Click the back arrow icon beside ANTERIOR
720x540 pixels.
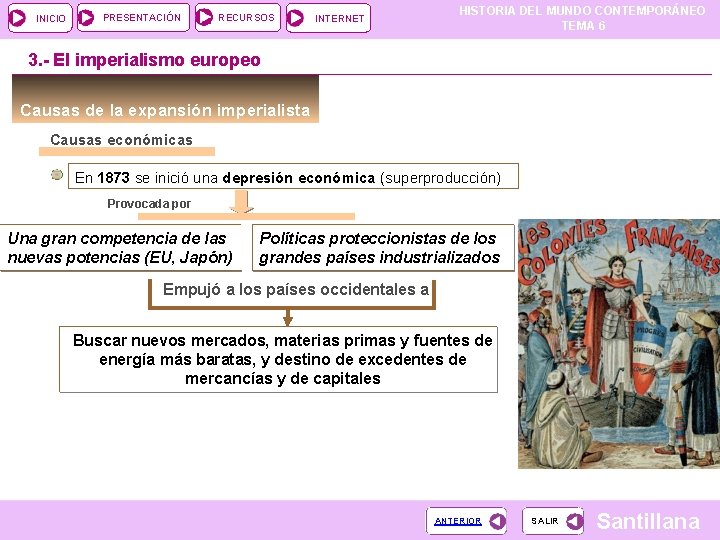pos(497,521)
